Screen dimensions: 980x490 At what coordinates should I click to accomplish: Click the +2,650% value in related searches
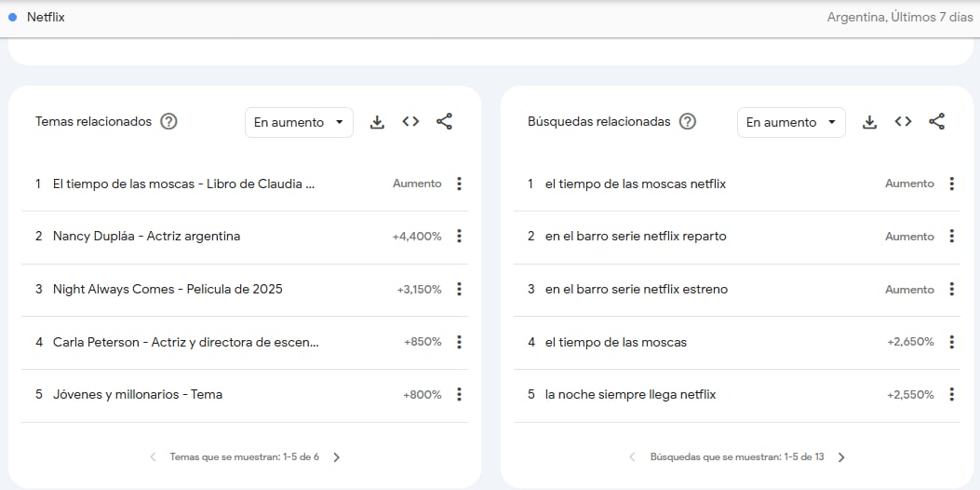point(910,342)
